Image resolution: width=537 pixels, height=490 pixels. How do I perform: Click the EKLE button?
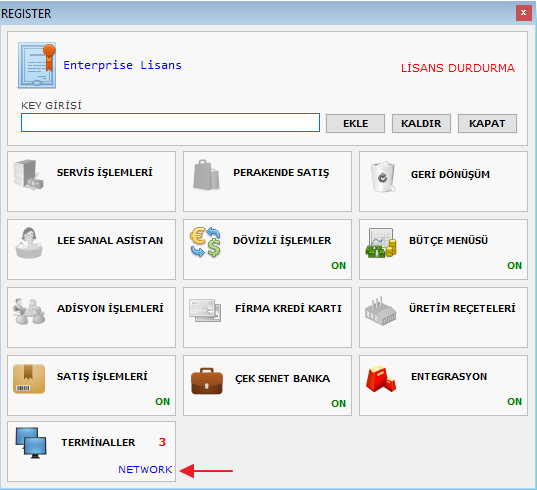click(355, 123)
